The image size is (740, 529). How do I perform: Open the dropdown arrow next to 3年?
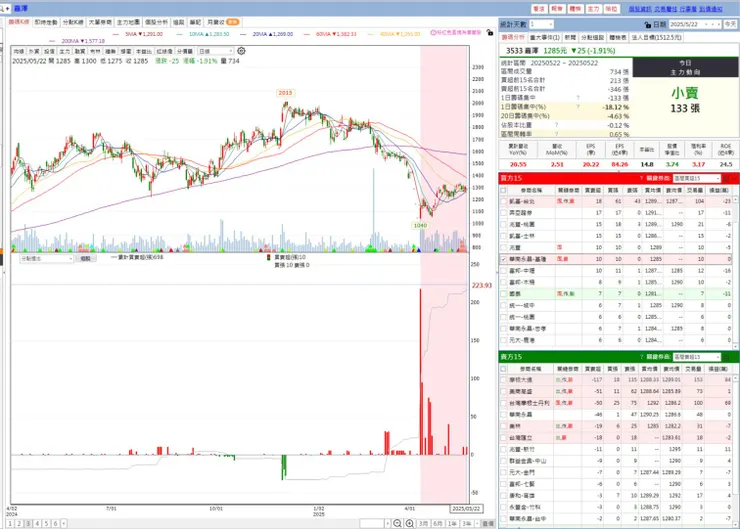[477, 523]
